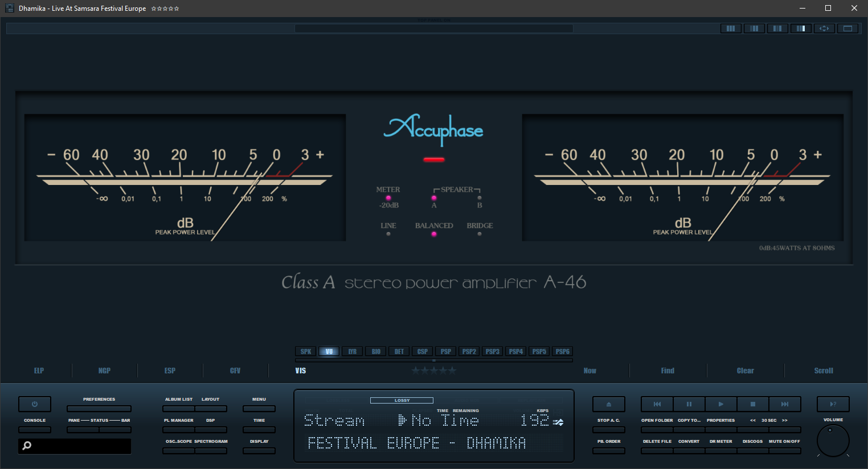Click the foobar app icon in title bar
Viewport: 868px width, 469px height.
click(9, 8)
